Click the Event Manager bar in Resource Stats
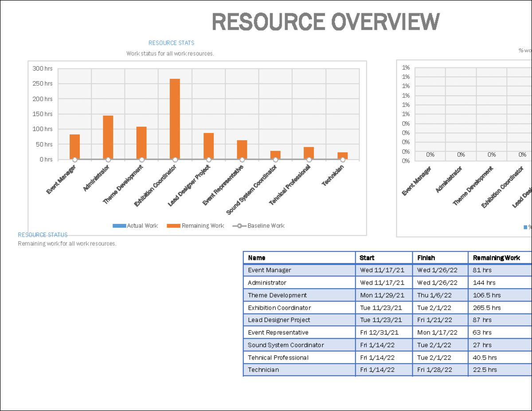The height and width of the screenshot is (411, 532). click(74, 146)
